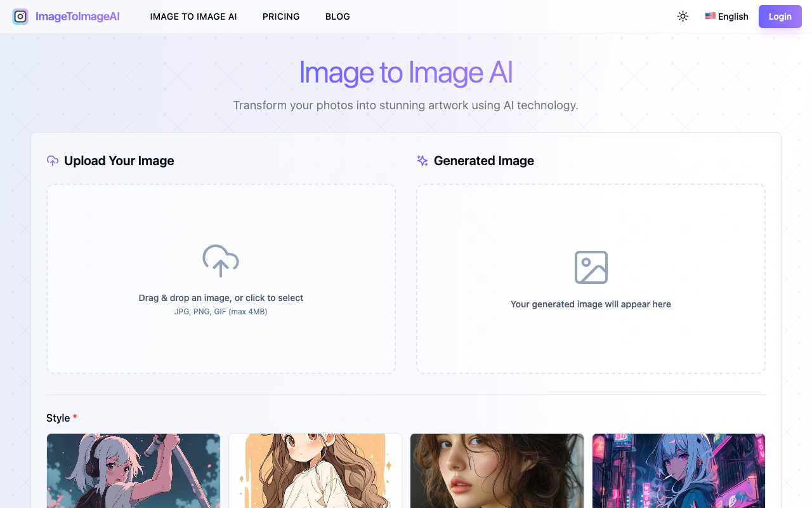
Task: Click the cloud upload arrow icon in dropzone
Action: pos(221,260)
